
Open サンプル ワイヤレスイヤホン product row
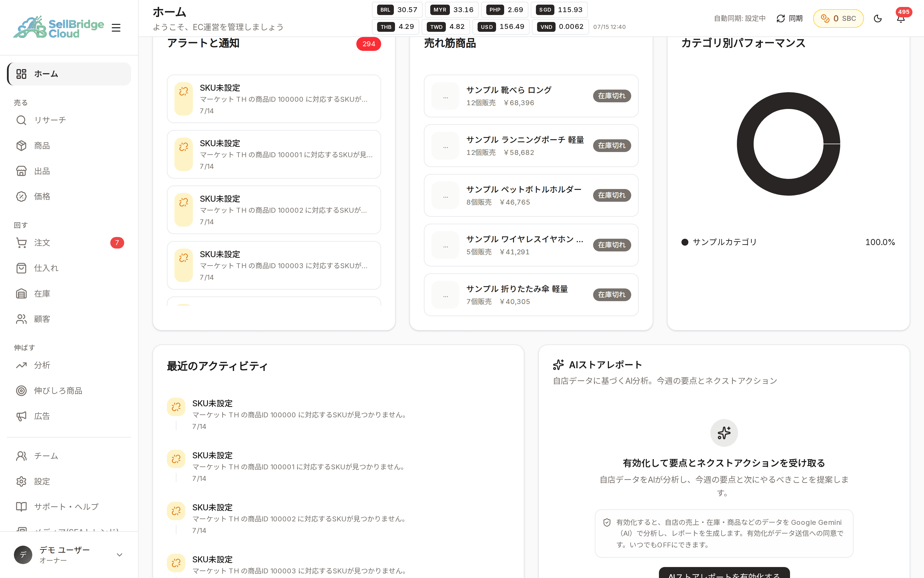531,245
